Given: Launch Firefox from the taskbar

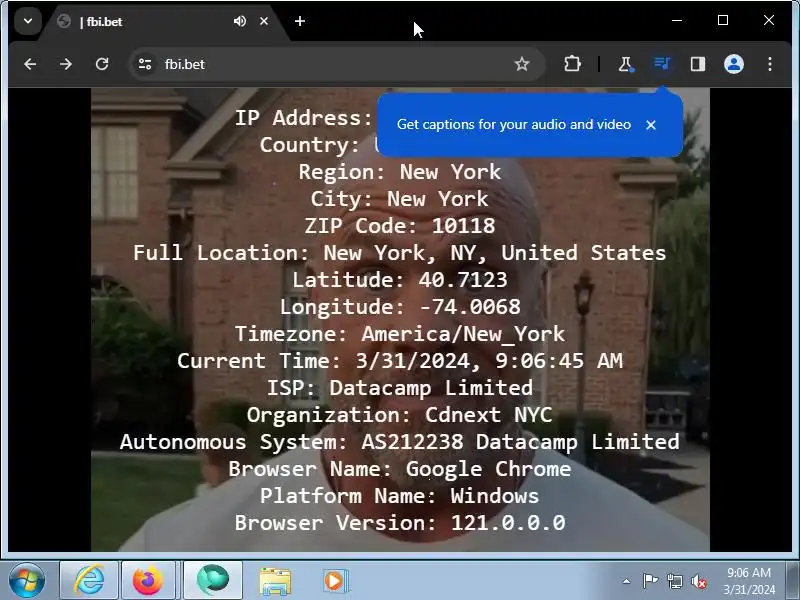Looking at the screenshot, I should click(147, 580).
